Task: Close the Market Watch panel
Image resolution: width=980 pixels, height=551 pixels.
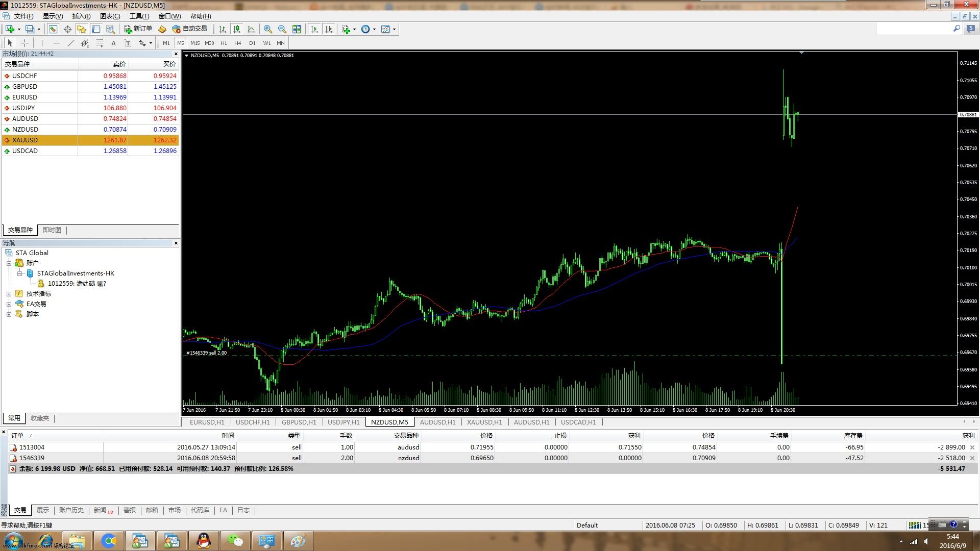Action: tap(176, 54)
